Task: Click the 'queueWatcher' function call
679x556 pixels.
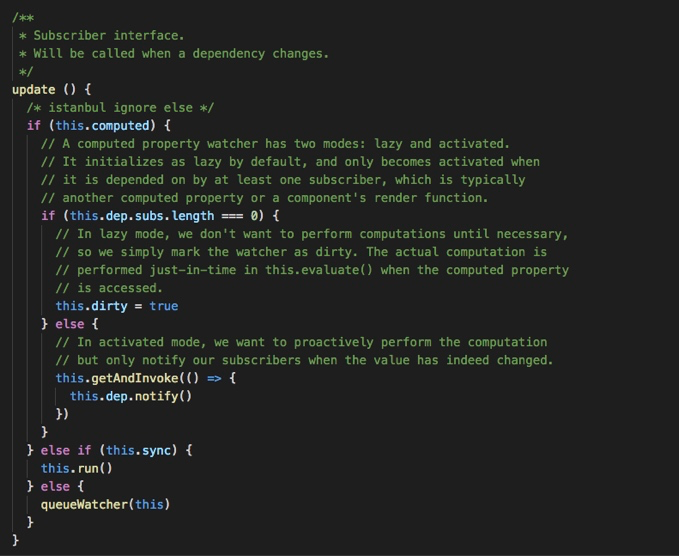Action: (84, 505)
